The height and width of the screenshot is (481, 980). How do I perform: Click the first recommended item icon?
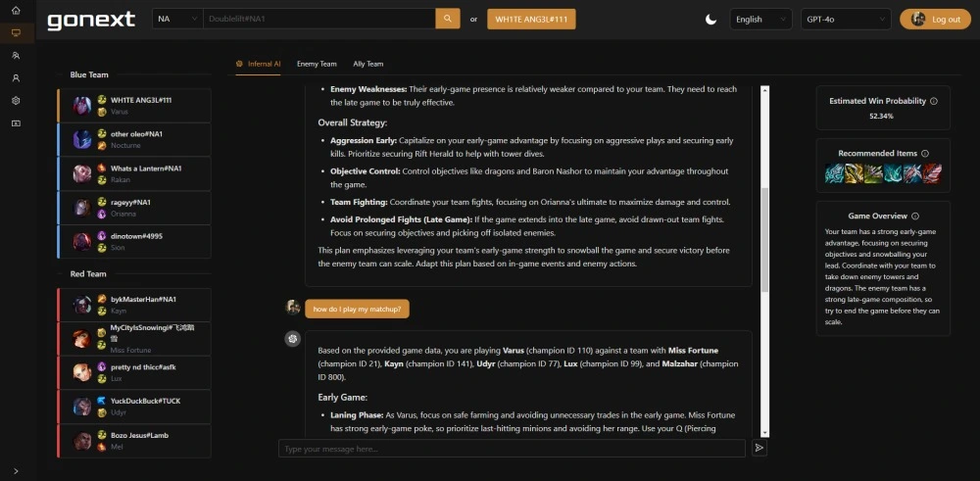pyautogui.click(x=834, y=173)
